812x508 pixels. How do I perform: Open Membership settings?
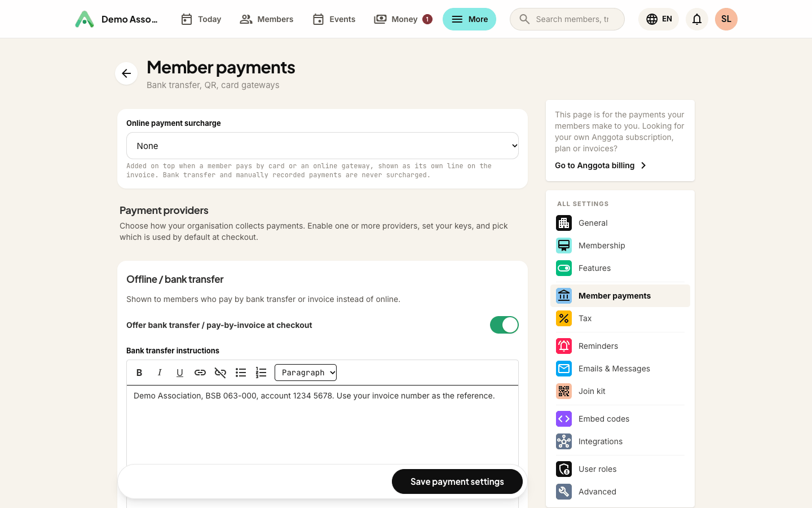620,246
